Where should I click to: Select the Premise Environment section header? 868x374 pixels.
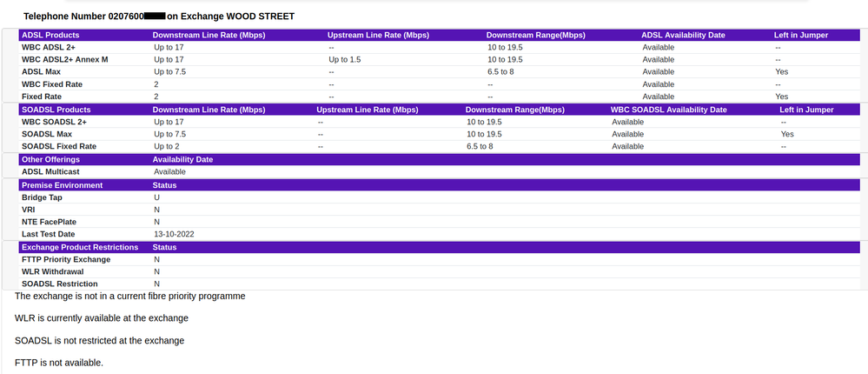(x=62, y=185)
